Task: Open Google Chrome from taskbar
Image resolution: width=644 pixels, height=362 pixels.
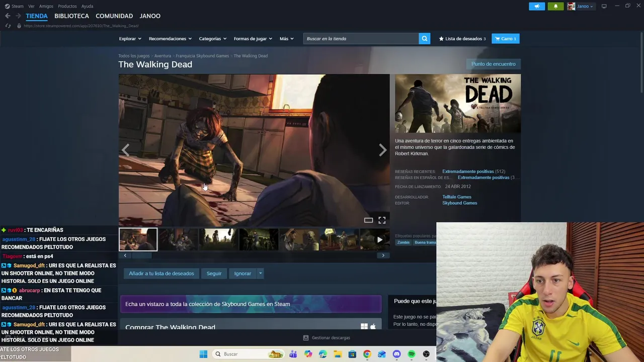Action: coord(367,354)
